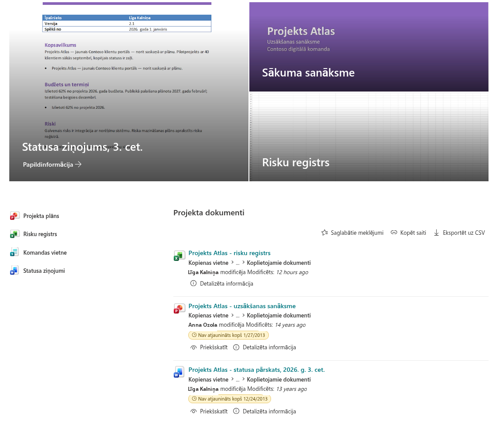Click Projekta dokumenti heading
The image size is (504, 424).
click(x=209, y=213)
